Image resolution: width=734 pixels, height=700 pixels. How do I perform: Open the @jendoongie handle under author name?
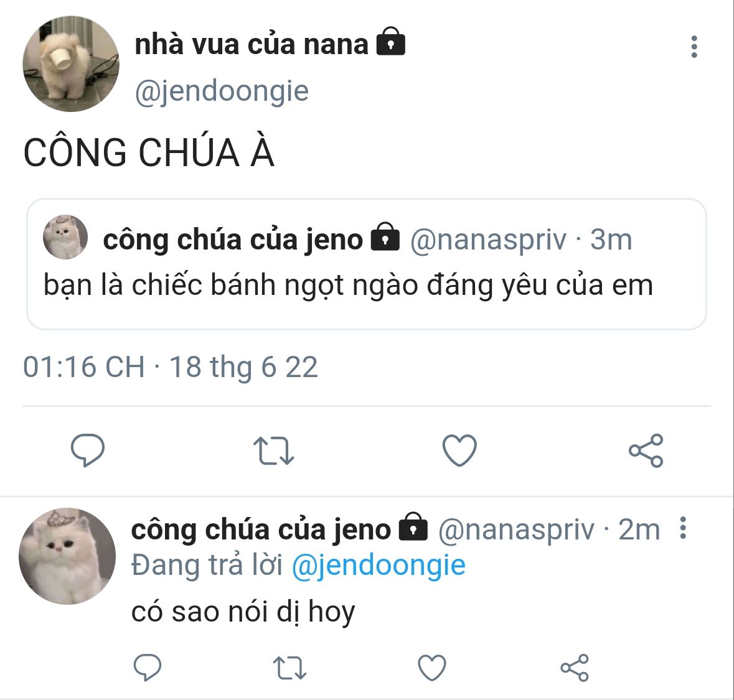[222, 91]
